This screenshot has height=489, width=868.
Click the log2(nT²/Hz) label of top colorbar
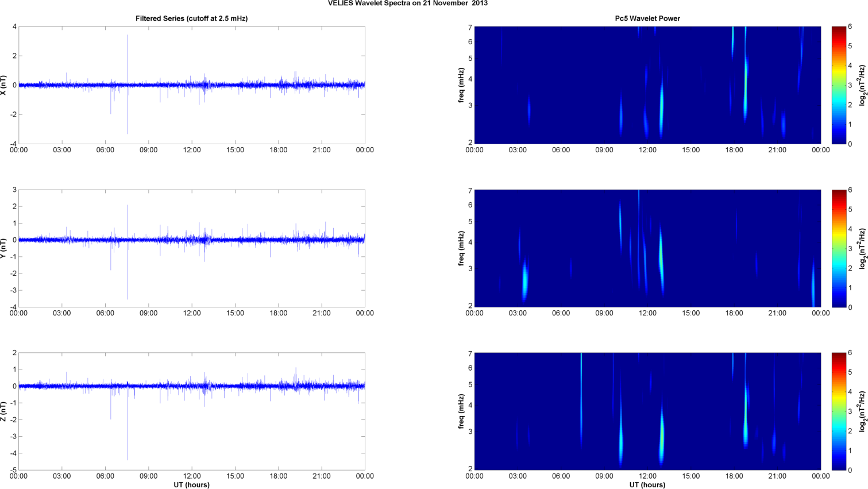[x=862, y=85]
